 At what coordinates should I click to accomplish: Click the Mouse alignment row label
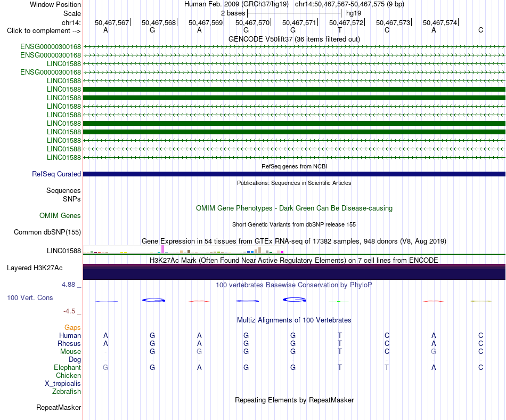pos(70,352)
